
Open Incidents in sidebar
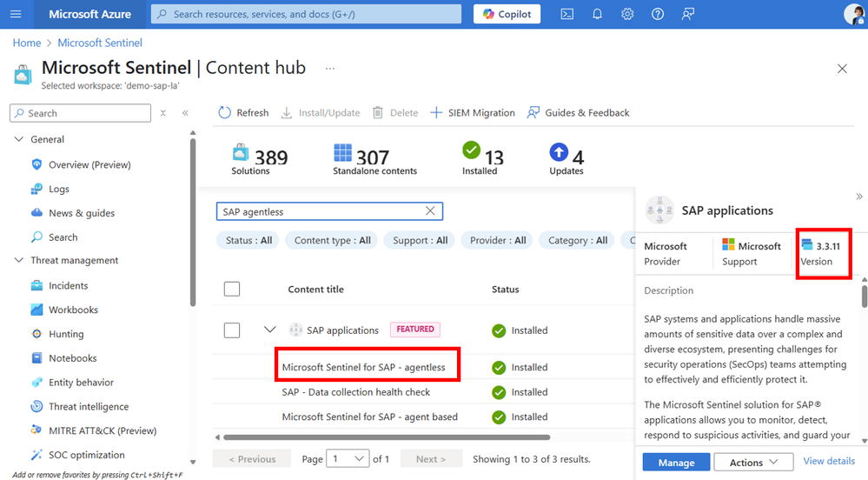(x=68, y=285)
